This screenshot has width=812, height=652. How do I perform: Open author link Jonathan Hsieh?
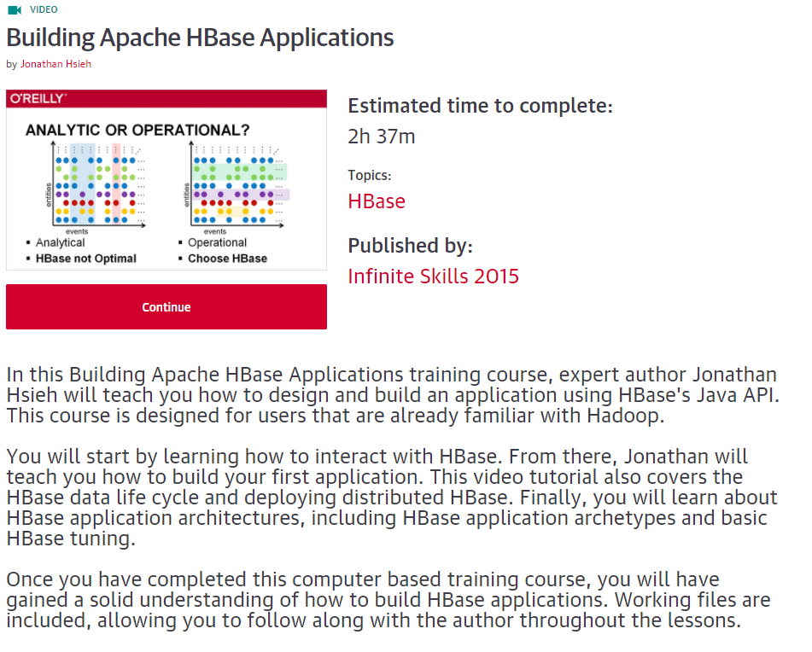tap(56, 64)
